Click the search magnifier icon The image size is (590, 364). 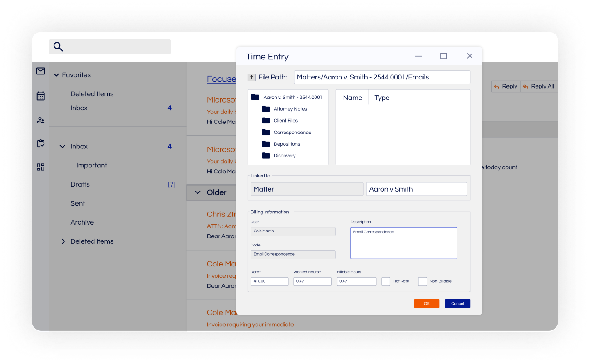pyautogui.click(x=58, y=47)
